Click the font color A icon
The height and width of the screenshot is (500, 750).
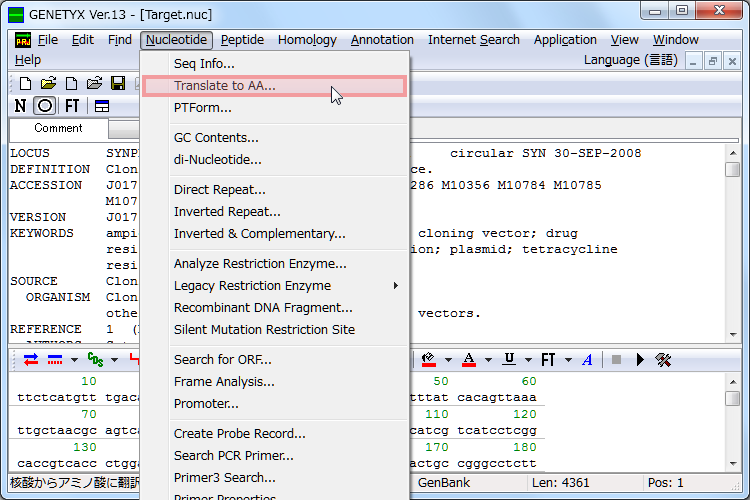469,359
